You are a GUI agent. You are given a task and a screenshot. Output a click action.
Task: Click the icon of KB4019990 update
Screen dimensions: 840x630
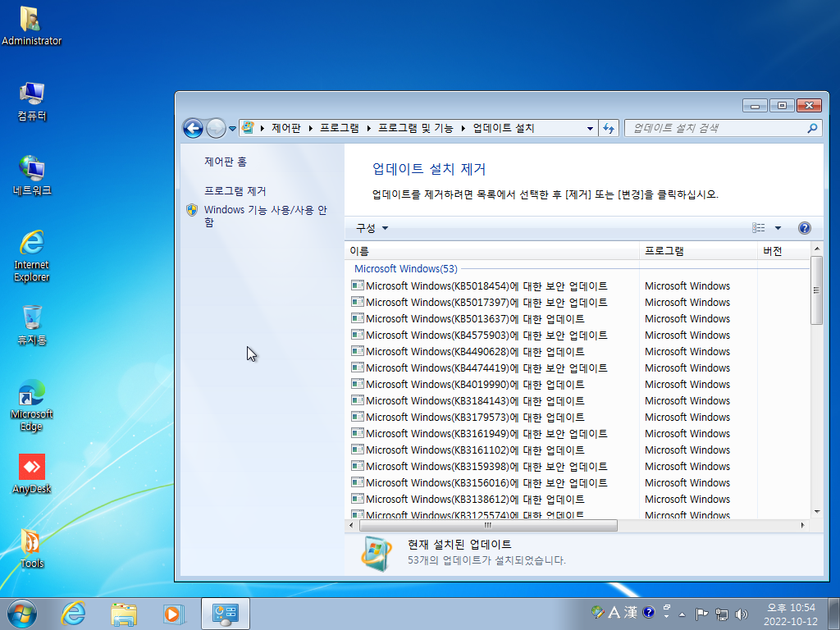point(358,384)
